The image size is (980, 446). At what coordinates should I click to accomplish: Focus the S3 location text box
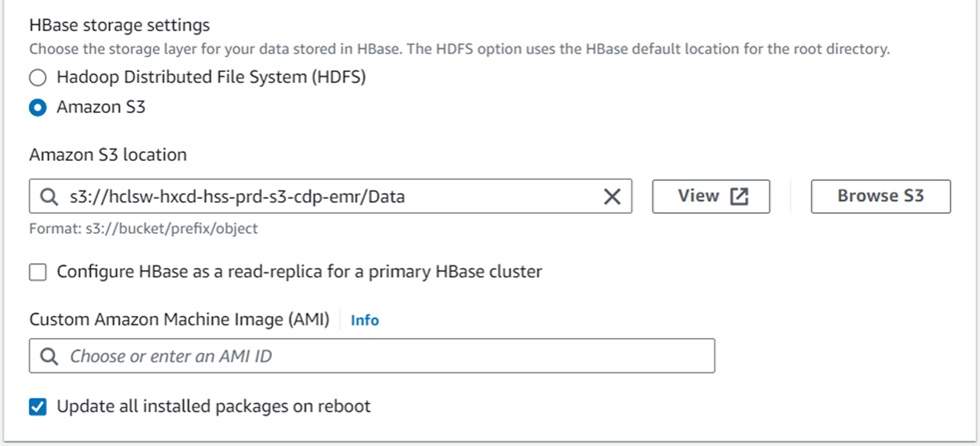click(x=330, y=197)
